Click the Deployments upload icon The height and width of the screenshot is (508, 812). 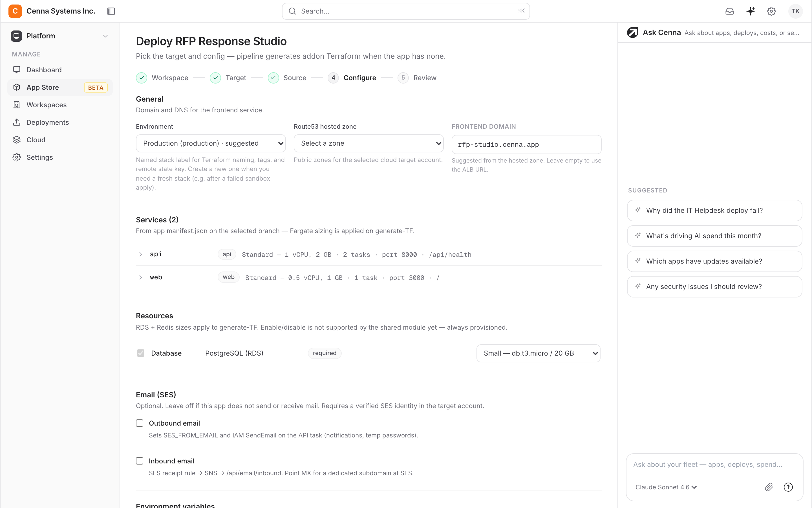(16, 122)
